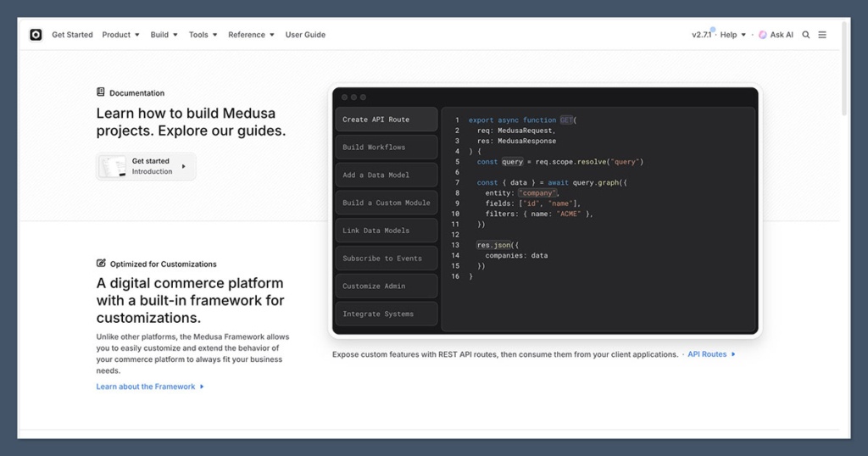
Task: Click the v2.7.1 version link
Action: [702, 35]
